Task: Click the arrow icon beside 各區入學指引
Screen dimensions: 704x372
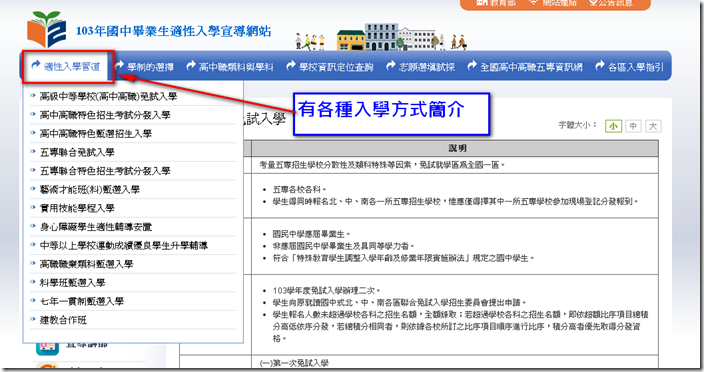Action: tap(600, 66)
